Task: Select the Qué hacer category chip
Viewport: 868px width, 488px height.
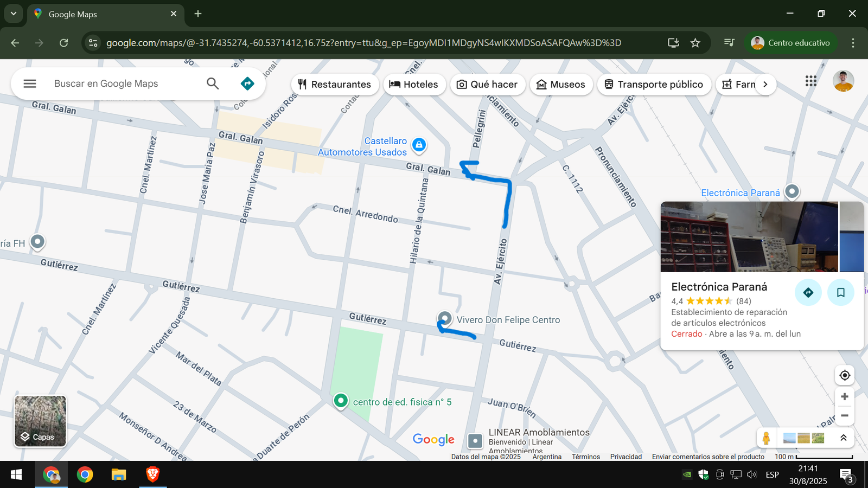Action: 488,85
